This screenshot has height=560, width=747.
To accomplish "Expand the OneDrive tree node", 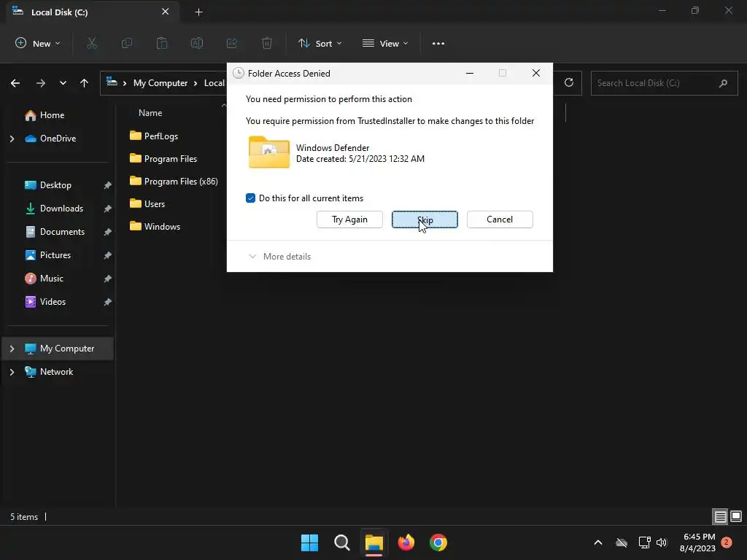I will pos(12,139).
